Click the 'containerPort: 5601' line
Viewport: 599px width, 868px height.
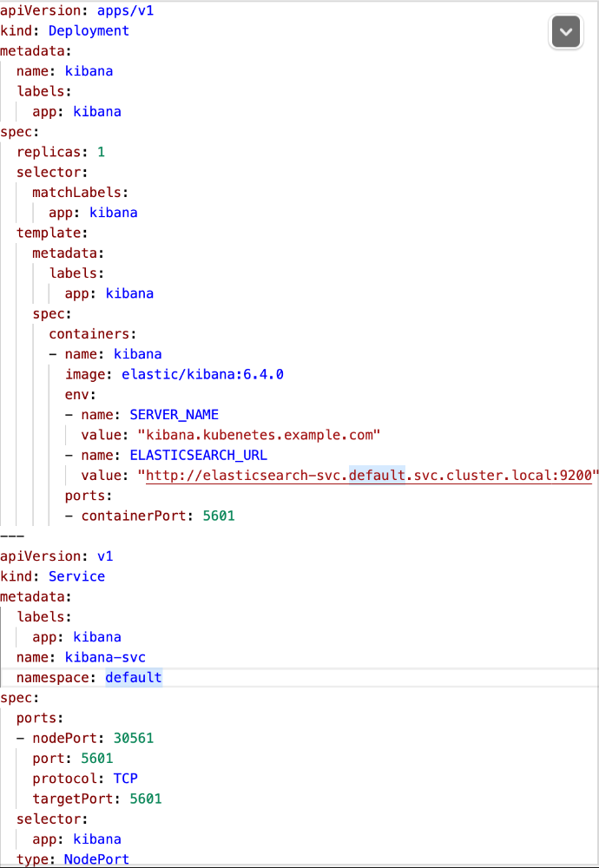pyautogui.click(x=150, y=516)
